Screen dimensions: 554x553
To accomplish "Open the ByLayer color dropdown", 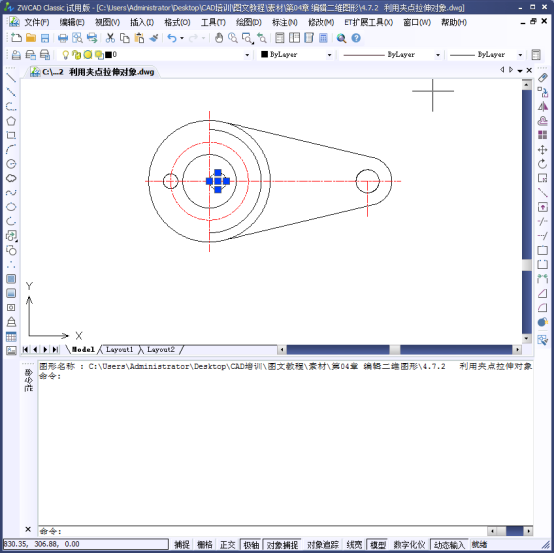I will click(329, 55).
